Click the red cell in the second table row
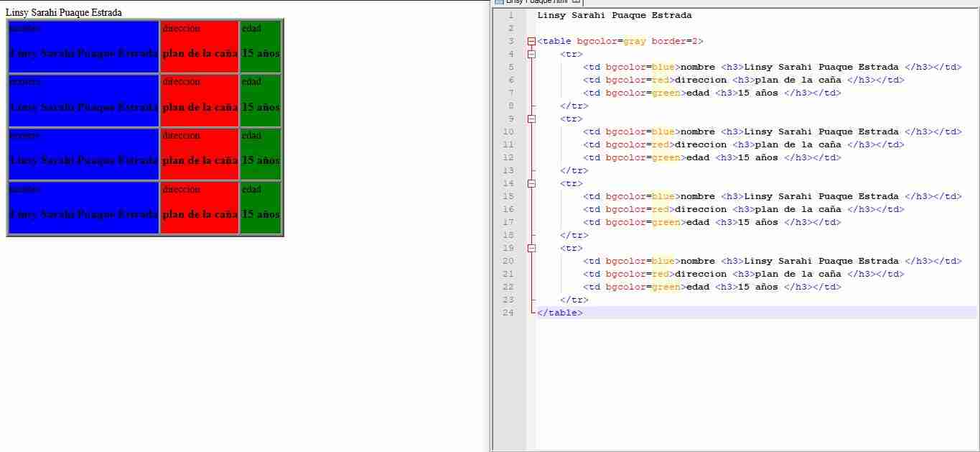Image resolution: width=980 pixels, height=452 pixels. (200, 101)
